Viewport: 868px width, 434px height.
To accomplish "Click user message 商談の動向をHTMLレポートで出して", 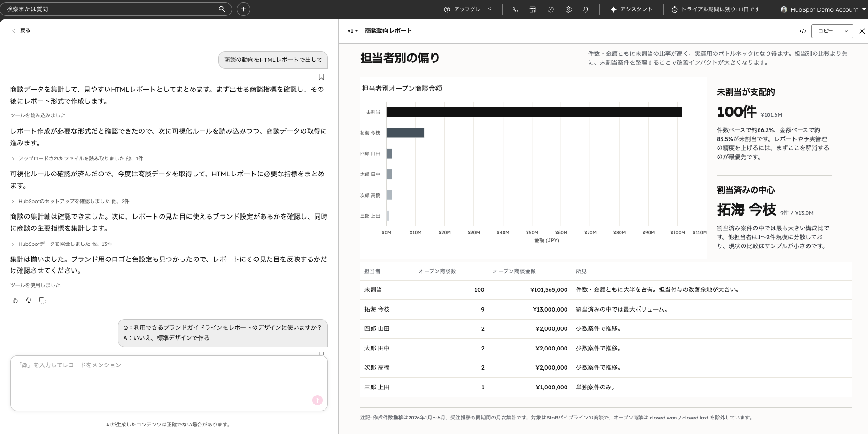I will 273,60.
